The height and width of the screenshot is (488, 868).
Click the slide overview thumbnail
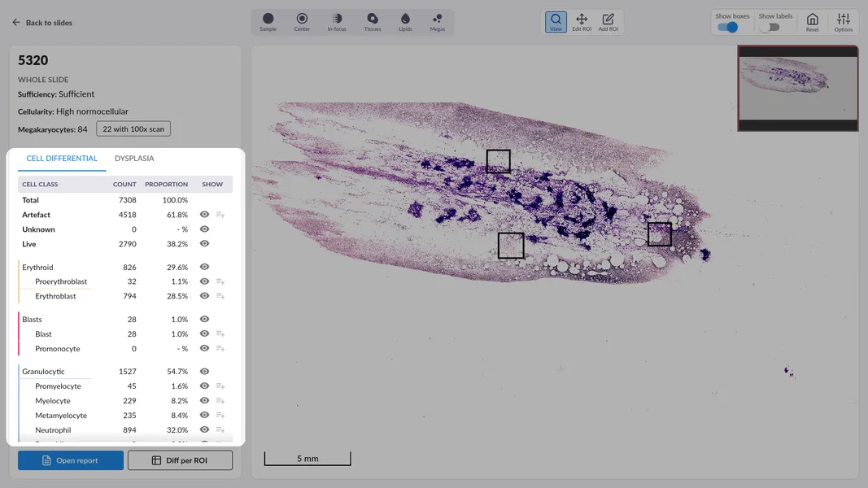click(x=797, y=88)
